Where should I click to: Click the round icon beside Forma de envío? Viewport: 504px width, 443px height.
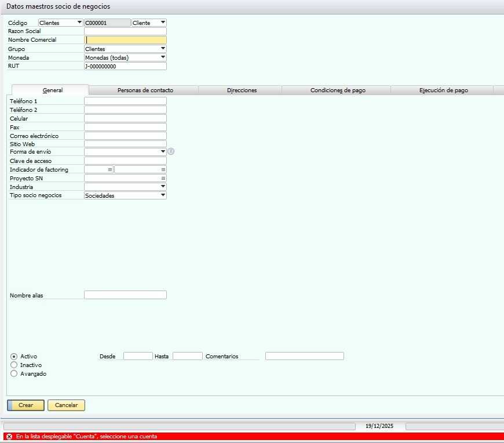(x=171, y=151)
